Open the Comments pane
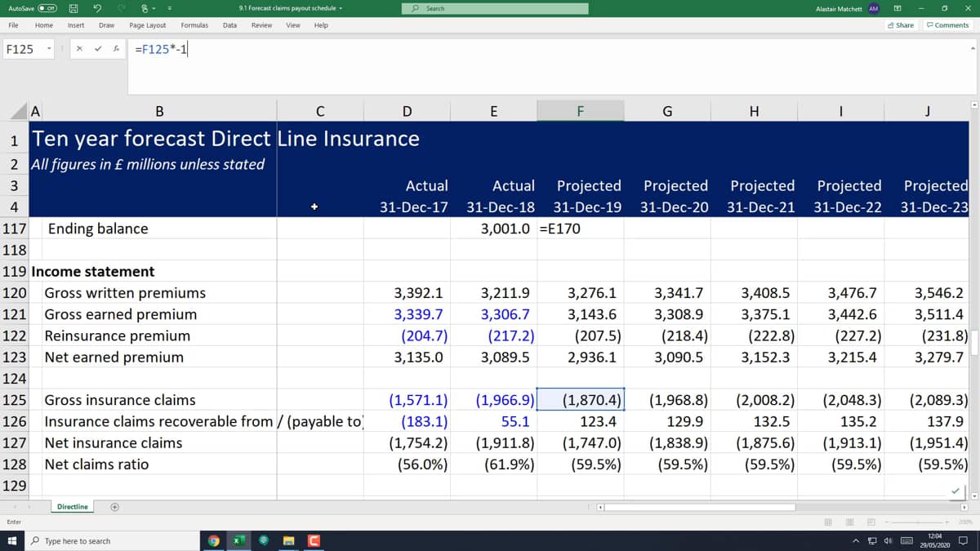980x551 pixels. pos(947,25)
